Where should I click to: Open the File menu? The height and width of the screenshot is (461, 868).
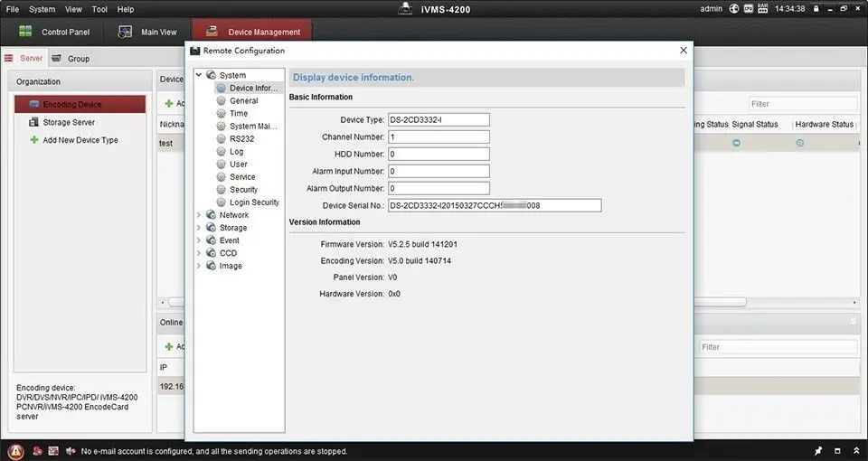[12, 9]
